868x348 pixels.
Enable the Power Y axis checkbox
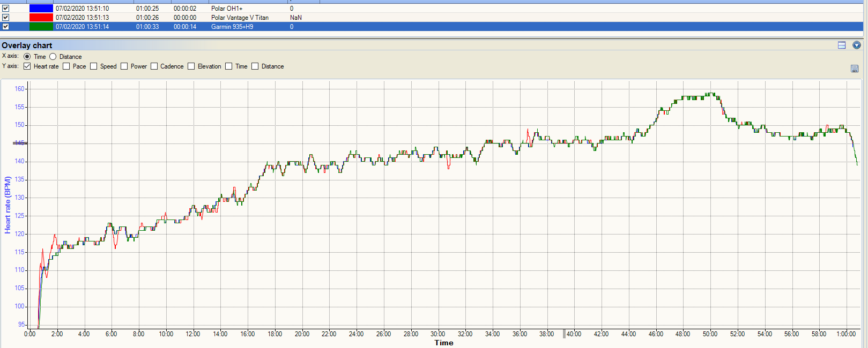pyautogui.click(x=124, y=66)
